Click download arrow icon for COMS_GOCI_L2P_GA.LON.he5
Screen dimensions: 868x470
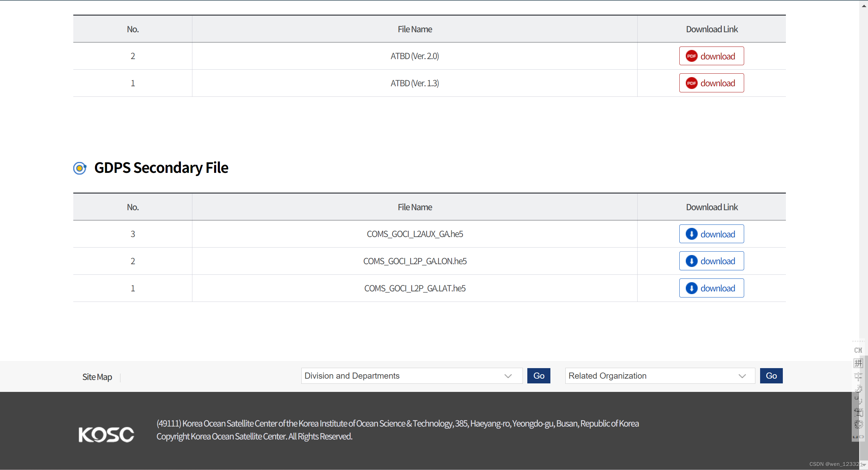[x=691, y=261]
